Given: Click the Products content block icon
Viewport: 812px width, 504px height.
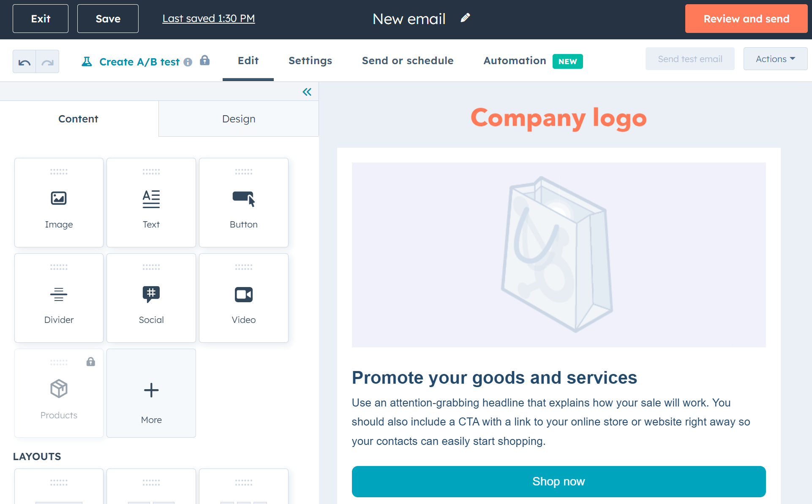Looking at the screenshot, I should (x=58, y=389).
